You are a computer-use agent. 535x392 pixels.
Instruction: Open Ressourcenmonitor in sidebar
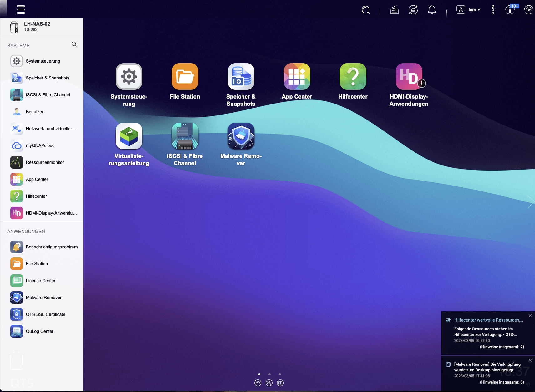(x=42, y=162)
